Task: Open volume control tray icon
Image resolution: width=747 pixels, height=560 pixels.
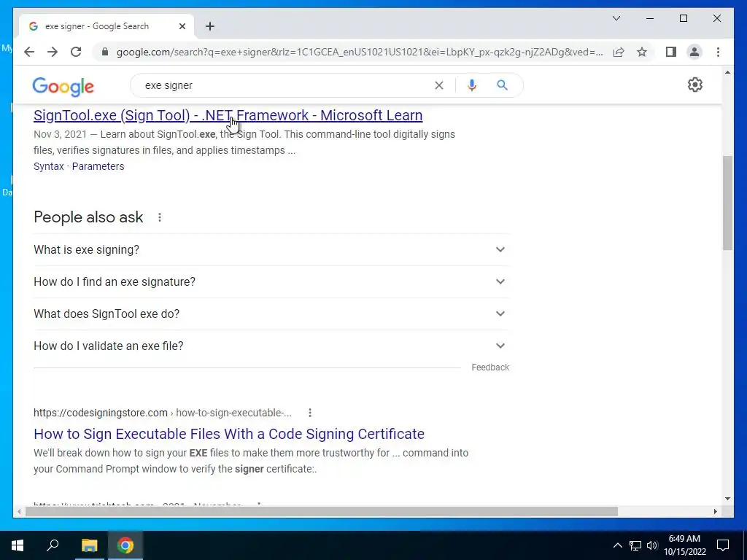Action: tap(652, 545)
